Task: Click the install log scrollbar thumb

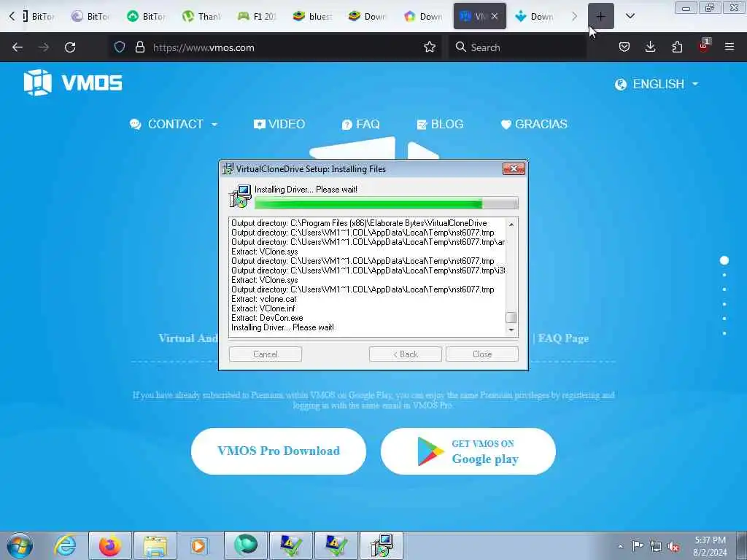Action: pos(511,317)
